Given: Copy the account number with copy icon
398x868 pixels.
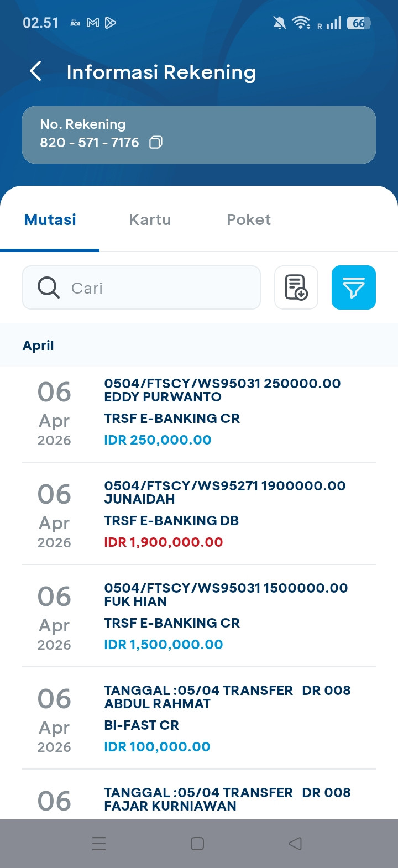Looking at the screenshot, I should coord(156,142).
